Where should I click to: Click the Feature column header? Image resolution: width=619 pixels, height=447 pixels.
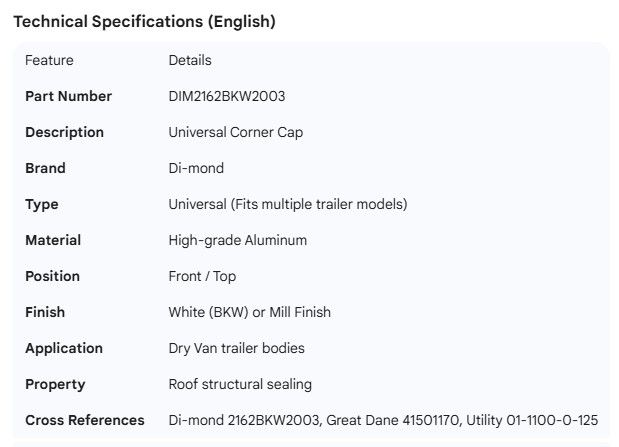[x=49, y=60]
